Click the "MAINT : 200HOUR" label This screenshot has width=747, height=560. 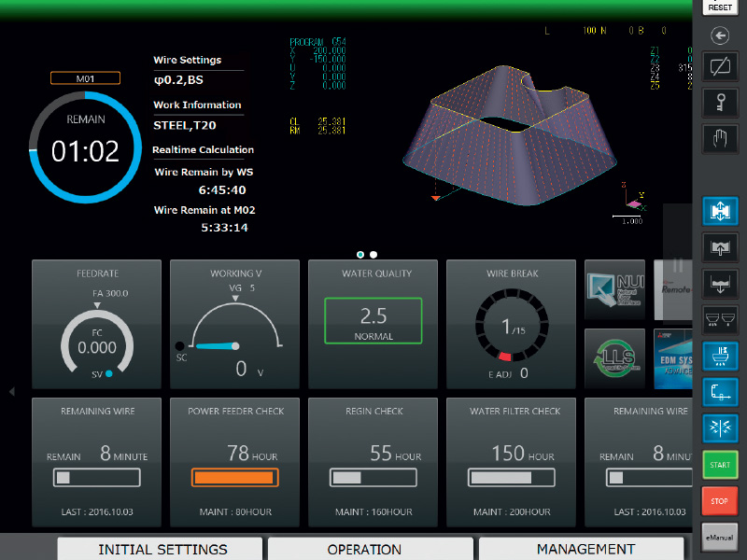pos(512,511)
